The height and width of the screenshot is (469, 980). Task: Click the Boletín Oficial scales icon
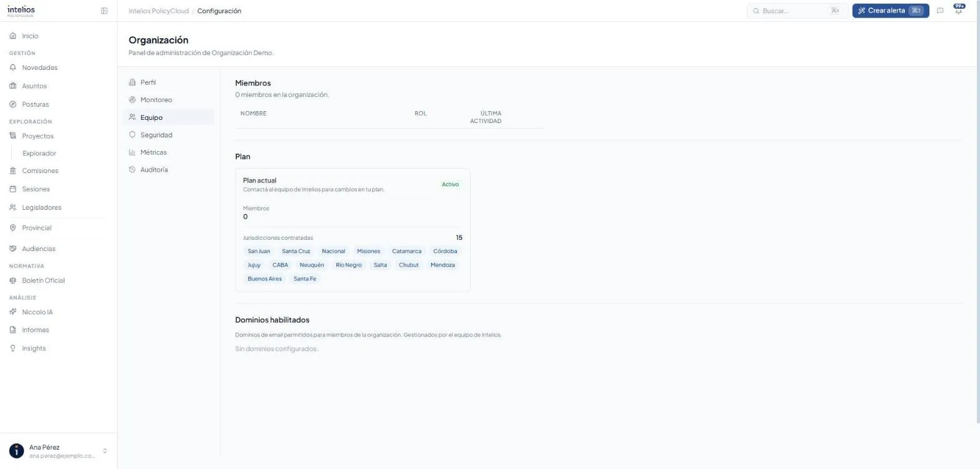pos(12,280)
